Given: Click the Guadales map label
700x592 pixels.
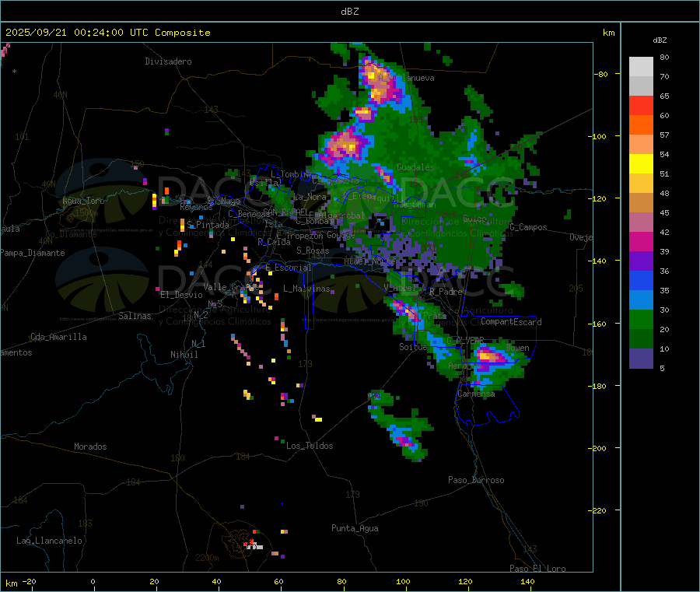Looking at the screenshot, I should click(x=415, y=167).
